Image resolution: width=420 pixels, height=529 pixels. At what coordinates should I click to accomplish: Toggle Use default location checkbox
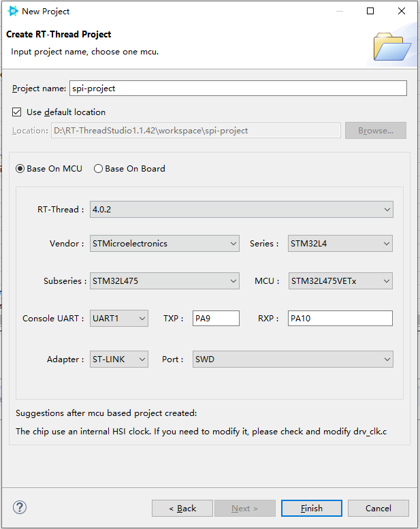coord(17,112)
